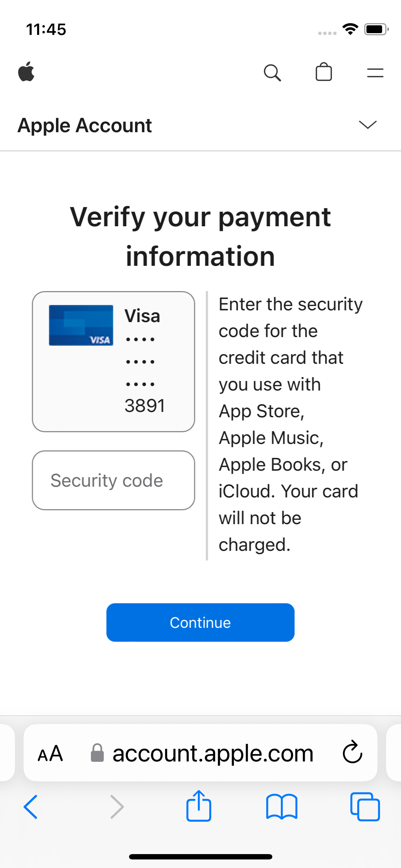This screenshot has height=868, width=401.
Task: Tap the Wi-Fi status icon
Action: [x=350, y=29]
